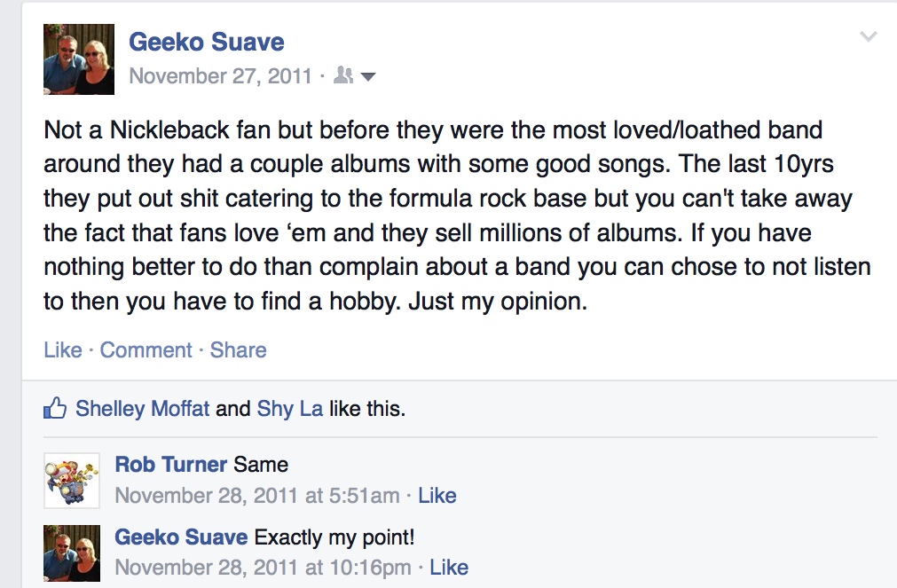897x588 pixels.
Task: Open the post audience selector friends icon
Action: tap(343, 76)
